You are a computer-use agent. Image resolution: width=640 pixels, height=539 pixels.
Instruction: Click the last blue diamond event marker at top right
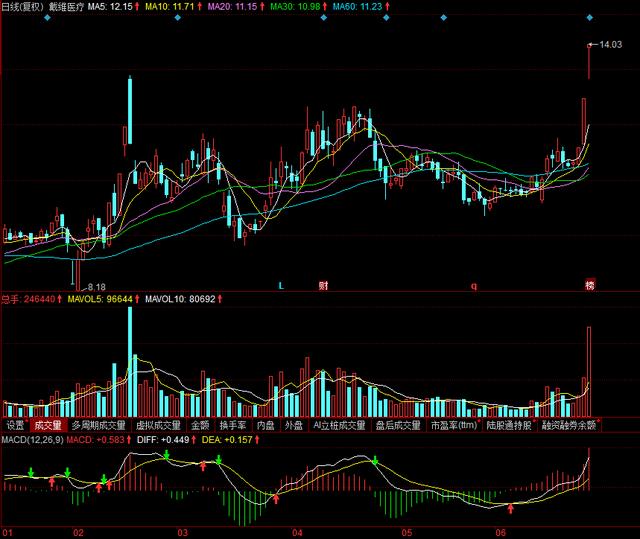[590, 18]
